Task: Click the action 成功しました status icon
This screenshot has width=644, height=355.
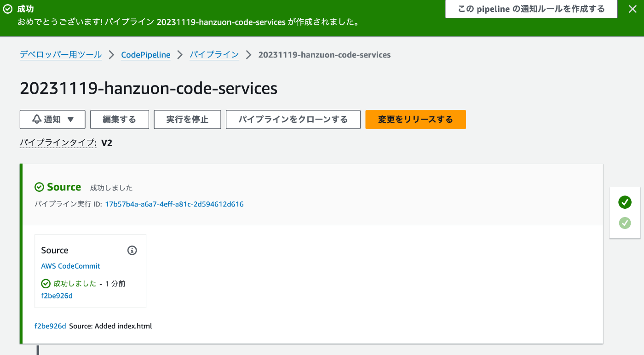Action: (x=46, y=284)
